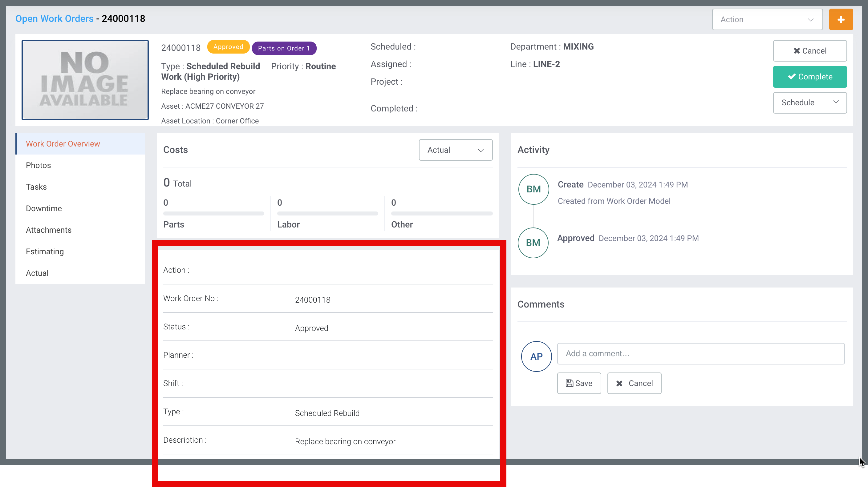Go to Downtime section
The width and height of the screenshot is (868, 487).
tap(44, 208)
